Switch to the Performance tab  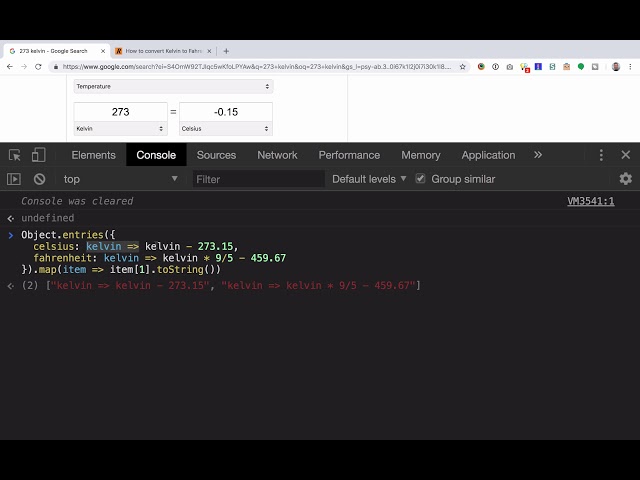pos(349,155)
